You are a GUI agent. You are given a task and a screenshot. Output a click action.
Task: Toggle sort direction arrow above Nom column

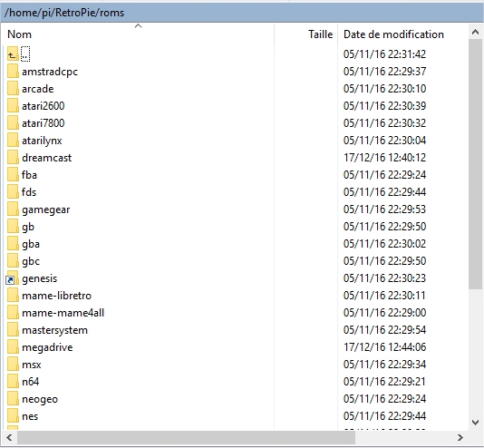(x=139, y=26)
